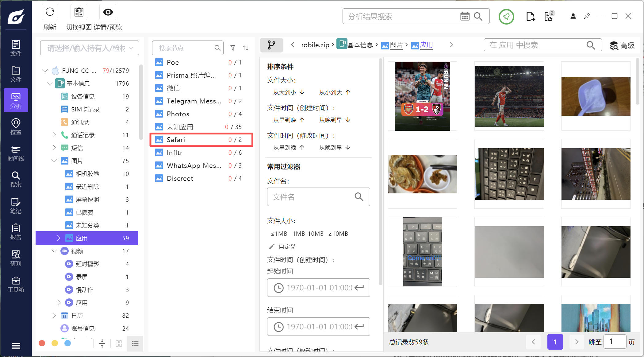Viewport: 644px width, 357px height.
Task: Click the 1MB-10MB size filter
Action: [308, 234]
